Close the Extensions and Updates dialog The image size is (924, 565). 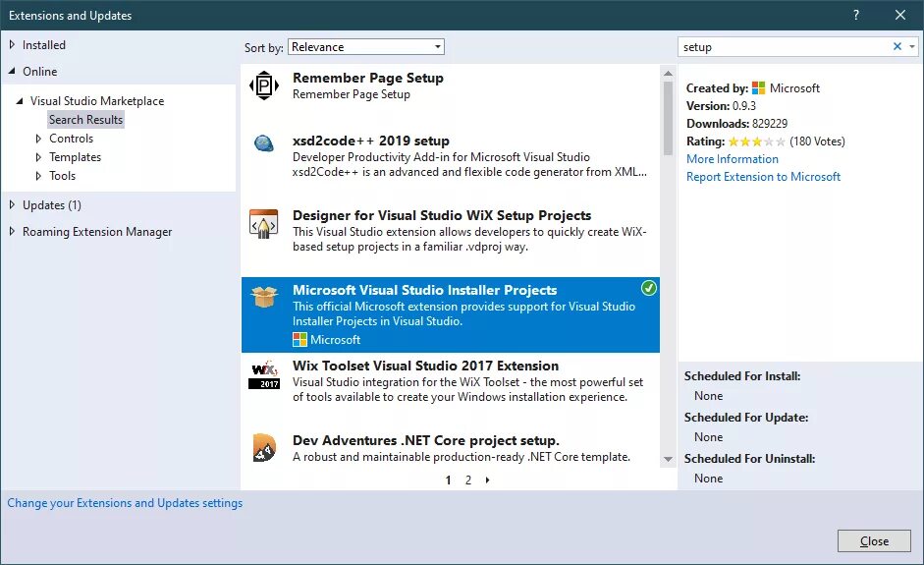point(899,15)
